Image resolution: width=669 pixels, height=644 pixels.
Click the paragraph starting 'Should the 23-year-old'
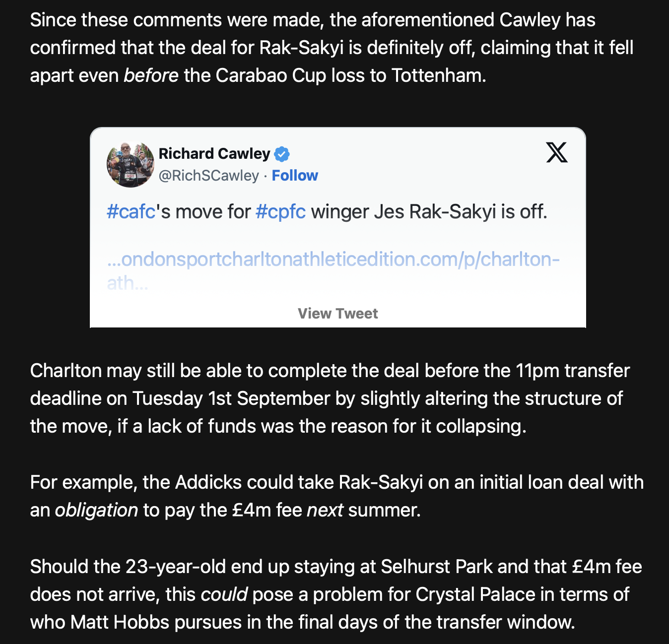[336, 594]
